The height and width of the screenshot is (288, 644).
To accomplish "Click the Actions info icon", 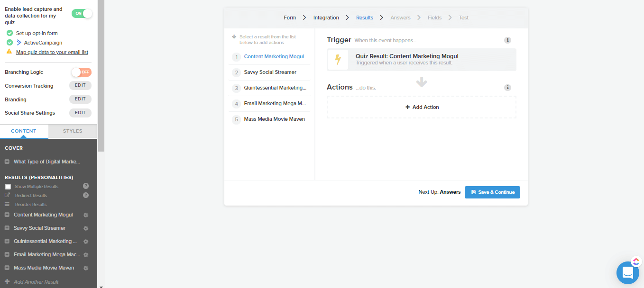I will tap(507, 88).
